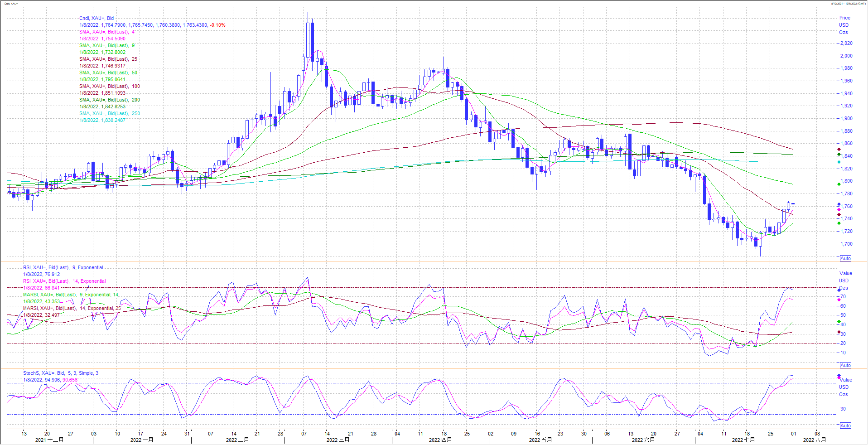Click the 30 level on the StochS axis
This screenshot has height=445, width=868.
click(x=843, y=409)
